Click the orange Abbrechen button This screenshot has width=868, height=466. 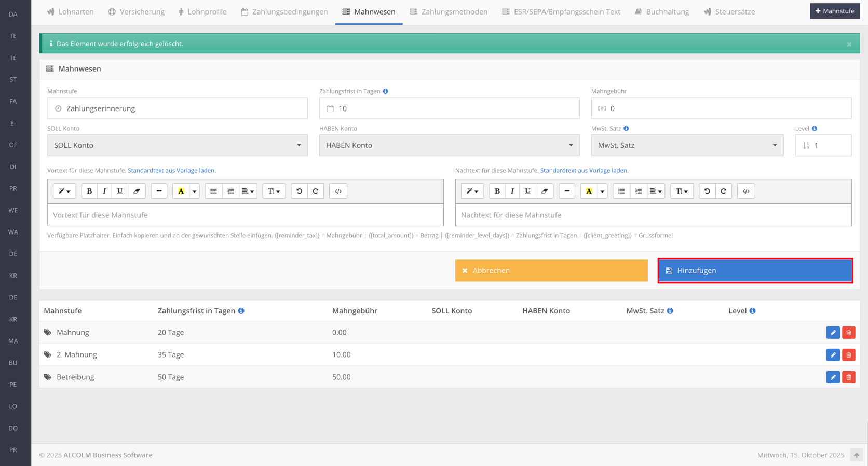[x=551, y=270]
